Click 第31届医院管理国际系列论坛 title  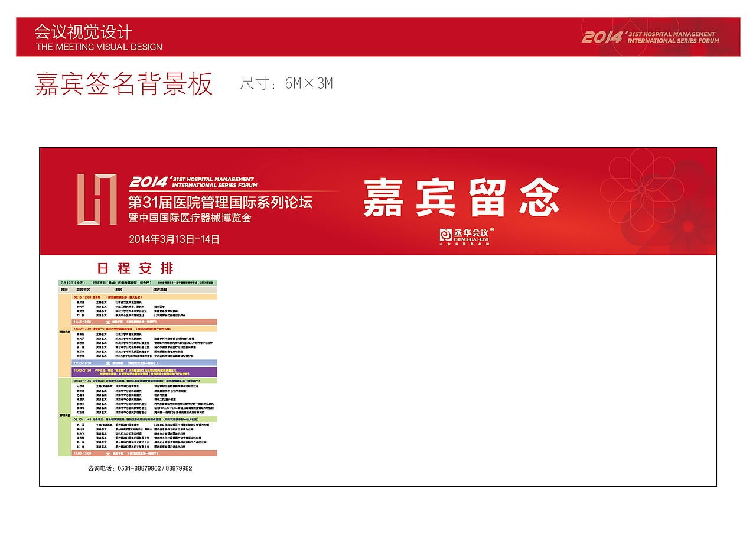point(220,203)
